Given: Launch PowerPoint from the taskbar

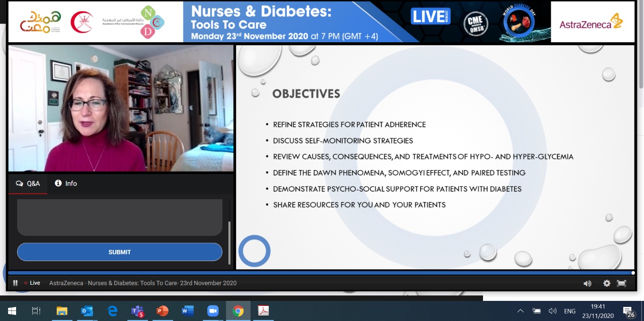Looking at the screenshot, I should [x=163, y=311].
